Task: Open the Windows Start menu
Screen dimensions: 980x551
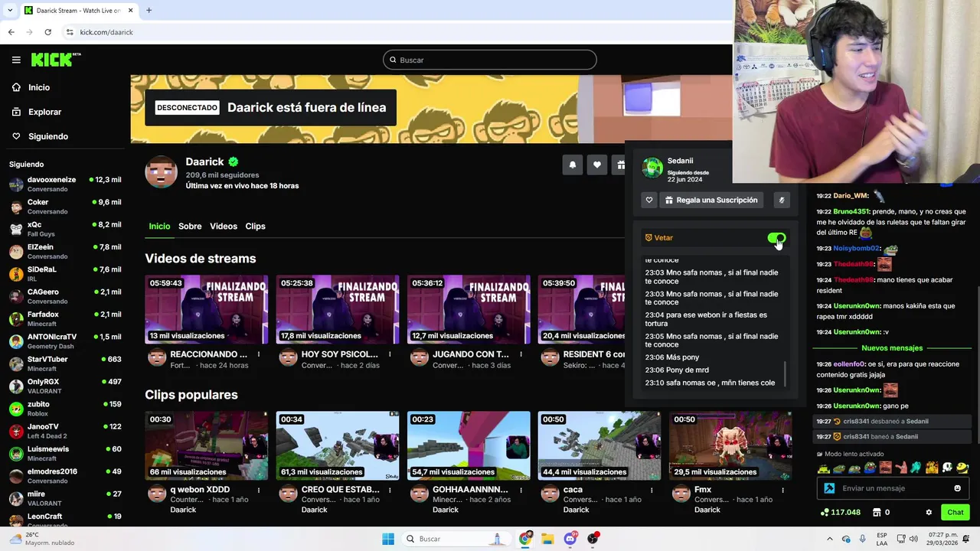Action: (388, 539)
